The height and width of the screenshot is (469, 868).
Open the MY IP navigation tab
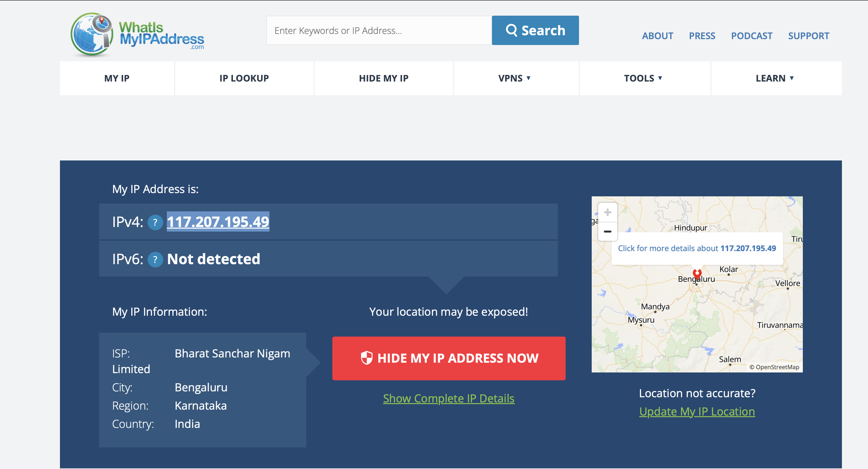click(x=117, y=78)
